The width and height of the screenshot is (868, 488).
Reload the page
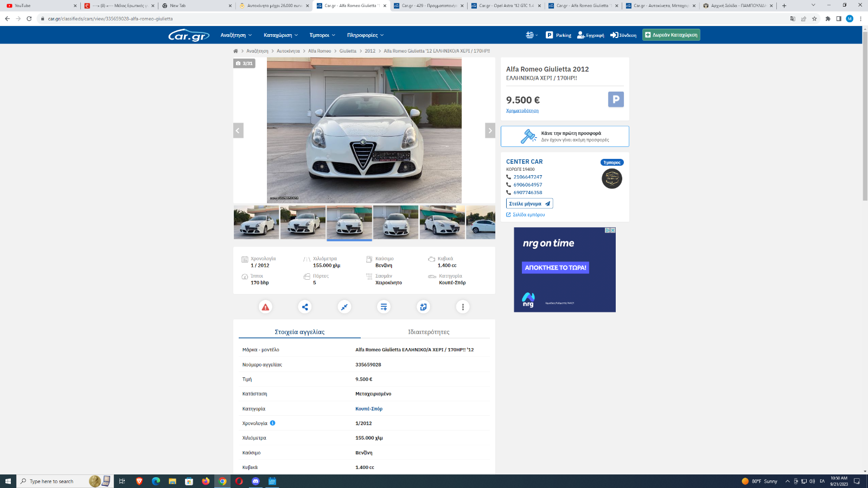click(29, 18)
